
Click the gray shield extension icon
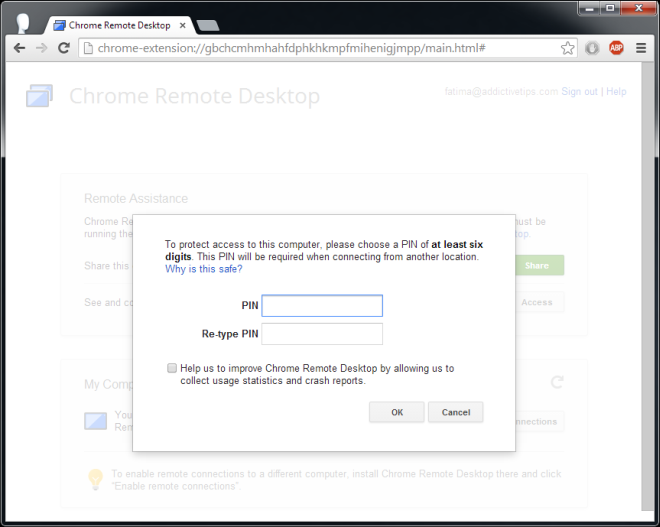coord(592,48)
